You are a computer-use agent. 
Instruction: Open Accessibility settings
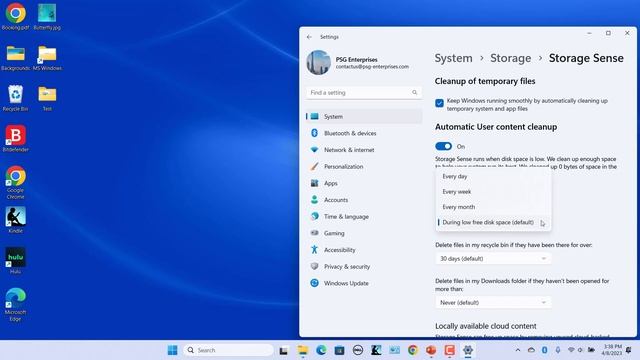click(x=364, y=250)
